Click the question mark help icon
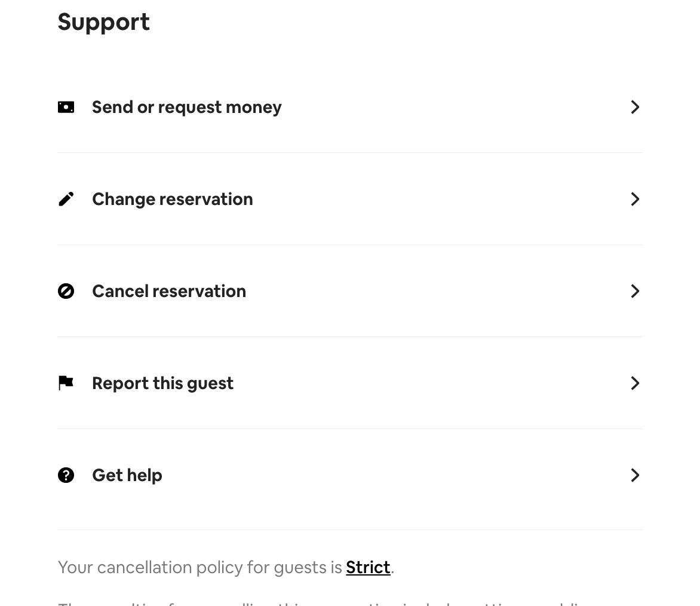The width and height of the screenshot is (700, 606). tap(66, 475)
